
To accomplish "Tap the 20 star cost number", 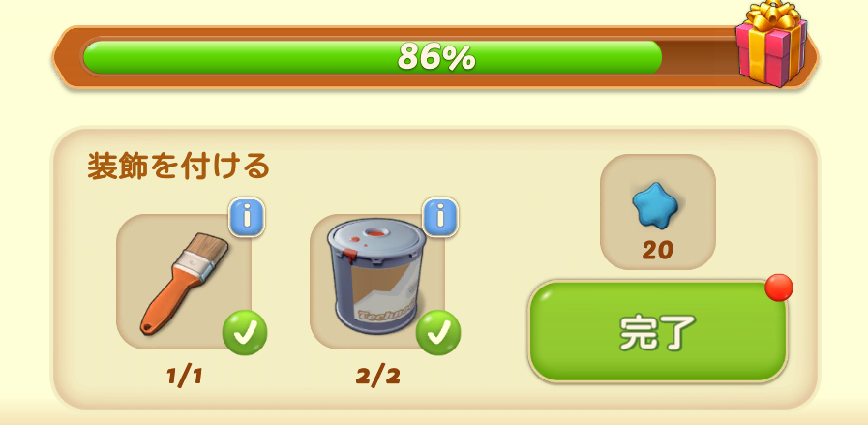I will pos(657,251).
